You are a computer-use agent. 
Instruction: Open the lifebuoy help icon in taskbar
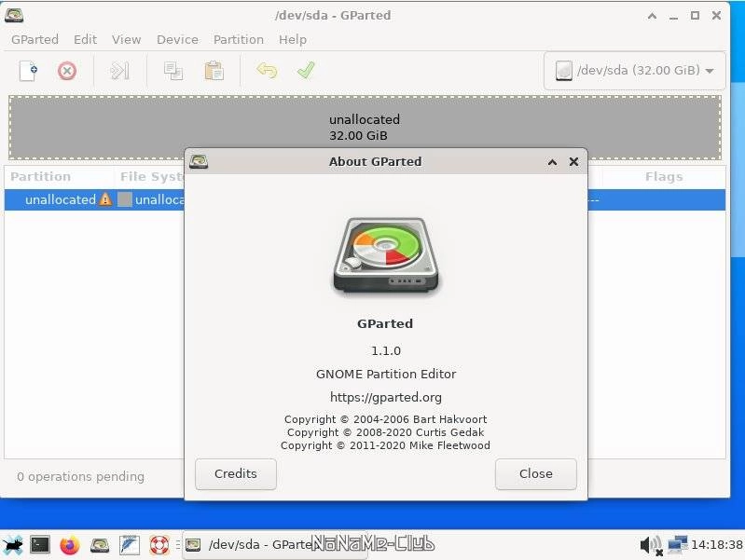(159, 545)
